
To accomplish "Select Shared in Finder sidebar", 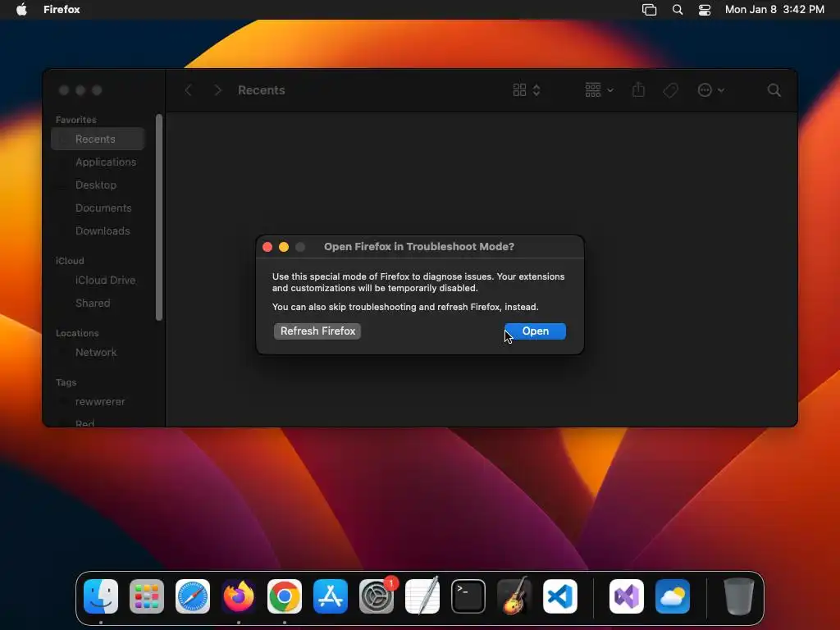I will 98,304.
